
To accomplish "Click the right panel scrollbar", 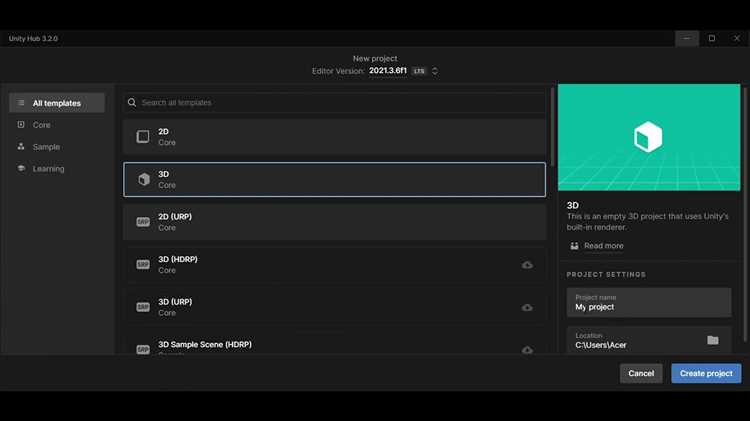I will pyautogui.click(x=746, y=214).
